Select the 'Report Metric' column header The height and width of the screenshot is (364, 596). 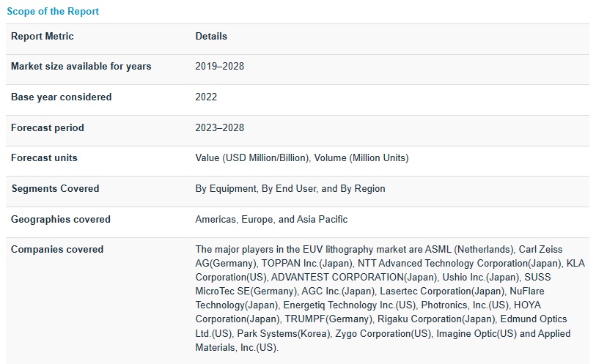click(43, 37)
